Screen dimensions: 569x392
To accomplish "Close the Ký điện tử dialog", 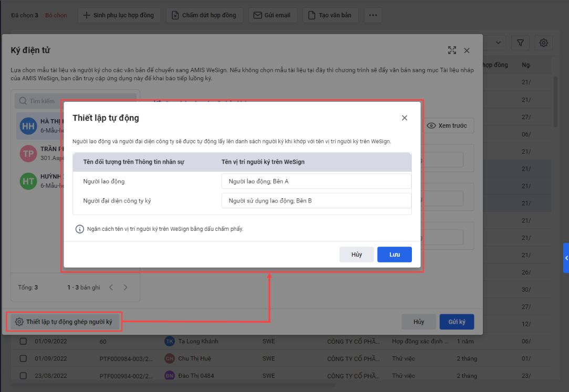I will pos(467,50).
